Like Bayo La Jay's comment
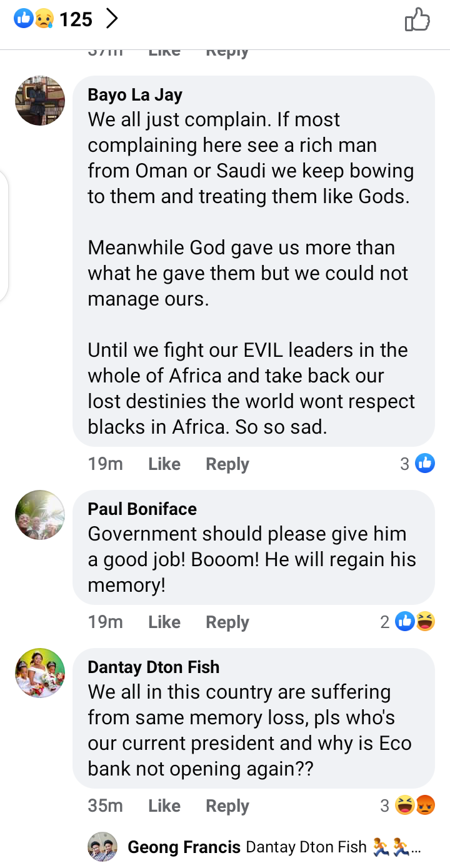The width and height of the screenshot is (450, 868). click(x=164, y=464)
